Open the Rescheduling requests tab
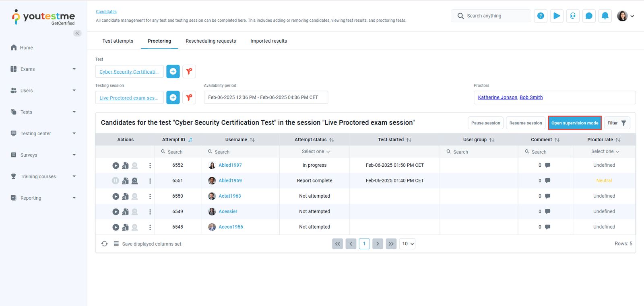The height and width of the screenshot is (306, 644). (211, 41)
